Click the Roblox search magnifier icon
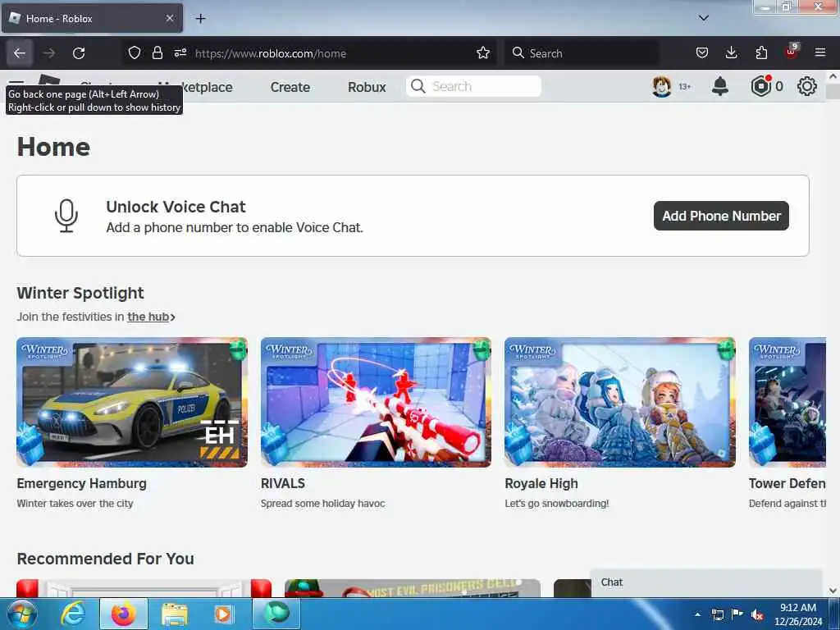Viewport: 840px width, 630px height. point(418,86)
